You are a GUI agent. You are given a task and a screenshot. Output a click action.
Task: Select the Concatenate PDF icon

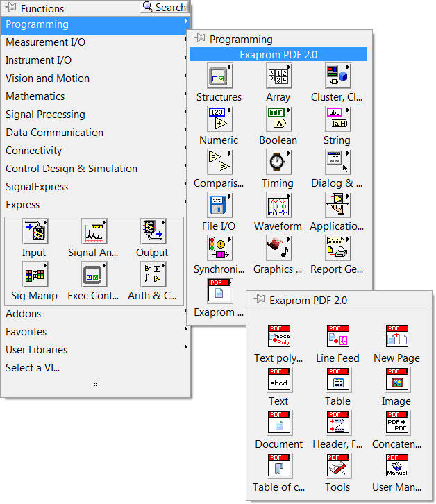click(x=397, y=423)
